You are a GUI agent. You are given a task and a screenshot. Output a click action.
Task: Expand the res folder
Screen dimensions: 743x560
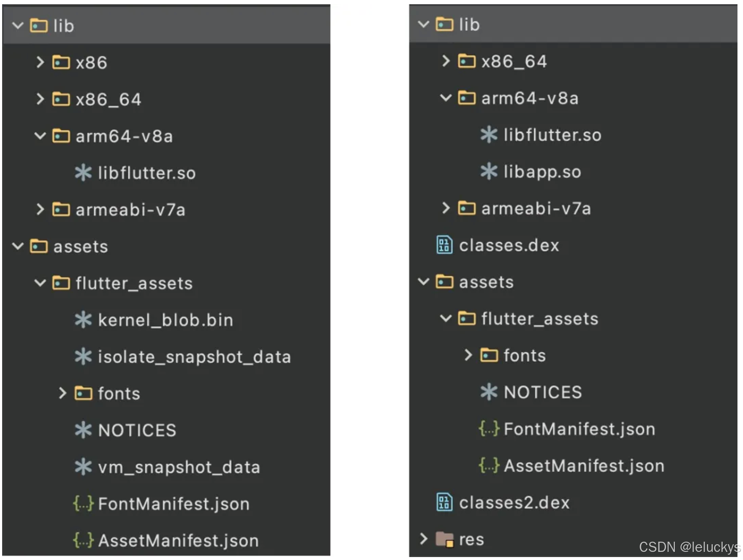(x=424, y=539)
